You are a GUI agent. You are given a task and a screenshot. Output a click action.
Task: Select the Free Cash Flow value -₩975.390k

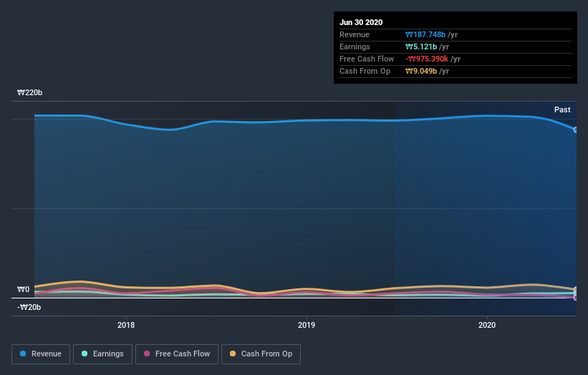[x=427, y=59]
